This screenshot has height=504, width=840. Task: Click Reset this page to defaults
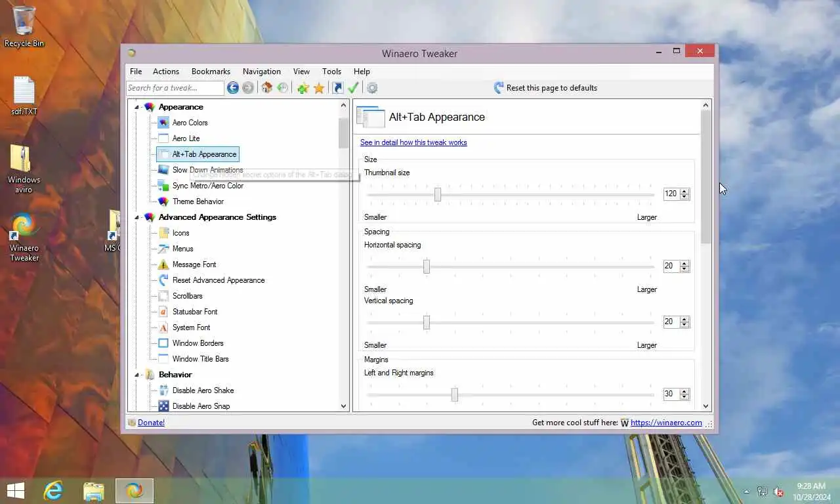[545, 88]
